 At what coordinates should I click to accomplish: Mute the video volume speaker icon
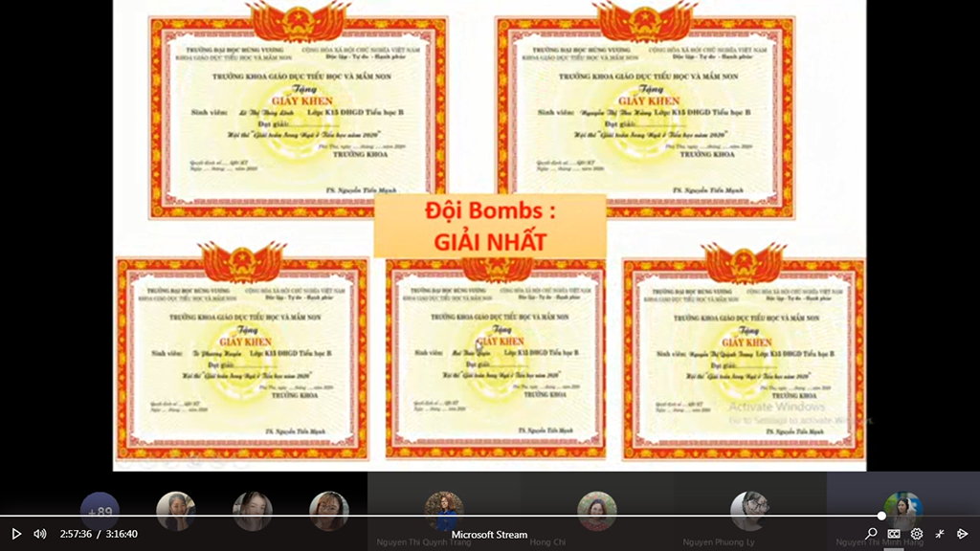click(x=40, y=534)
